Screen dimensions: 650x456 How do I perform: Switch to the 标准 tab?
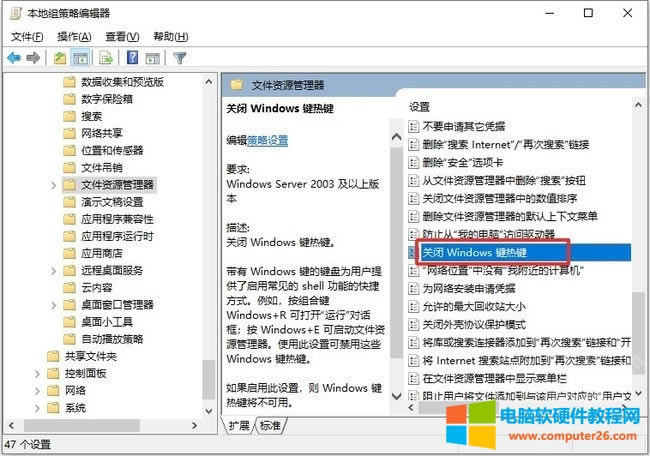(270, 425)
